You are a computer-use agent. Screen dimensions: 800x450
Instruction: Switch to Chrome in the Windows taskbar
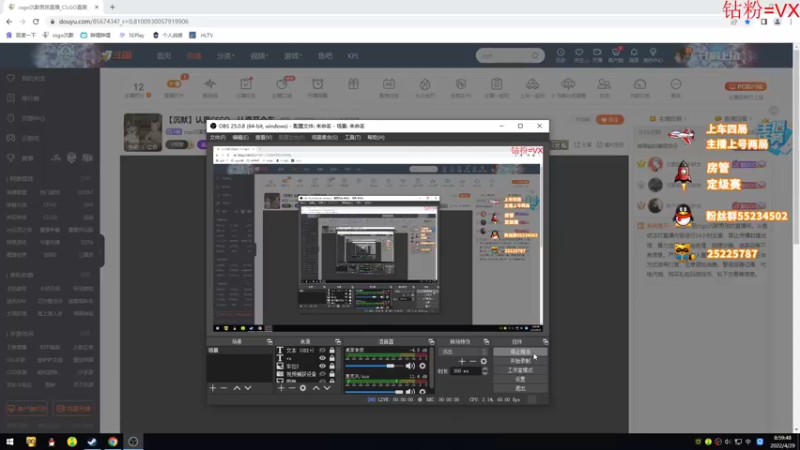(x=112, y=441)
